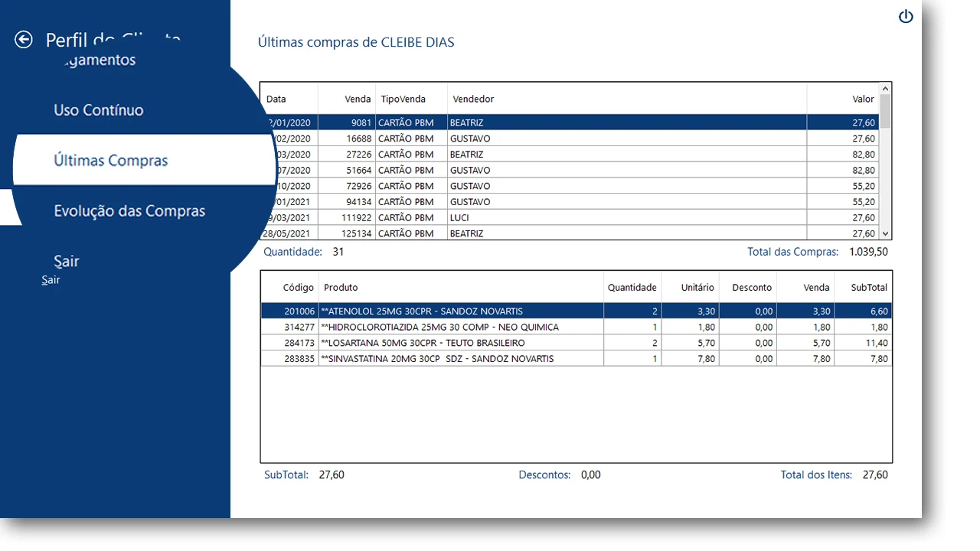
Task: Select the LOSARTANA 50MG 30CPR product row
Action: pos(577,343)
